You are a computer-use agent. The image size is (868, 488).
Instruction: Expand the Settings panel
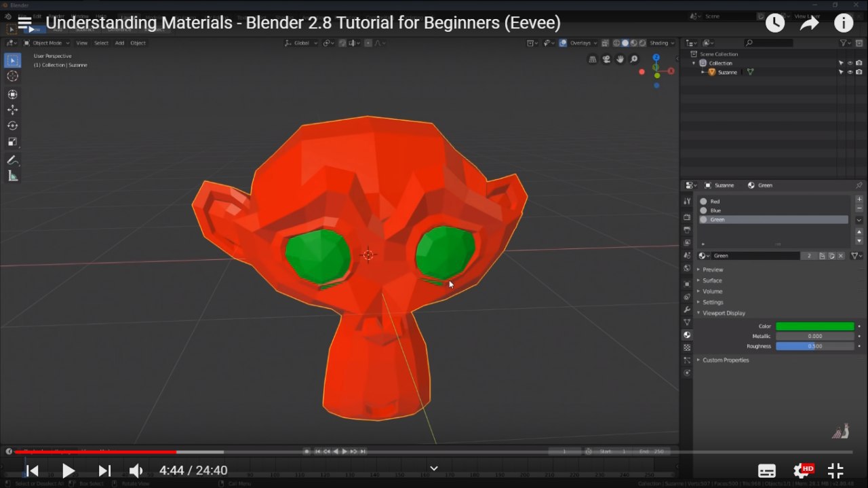[713, 302]
